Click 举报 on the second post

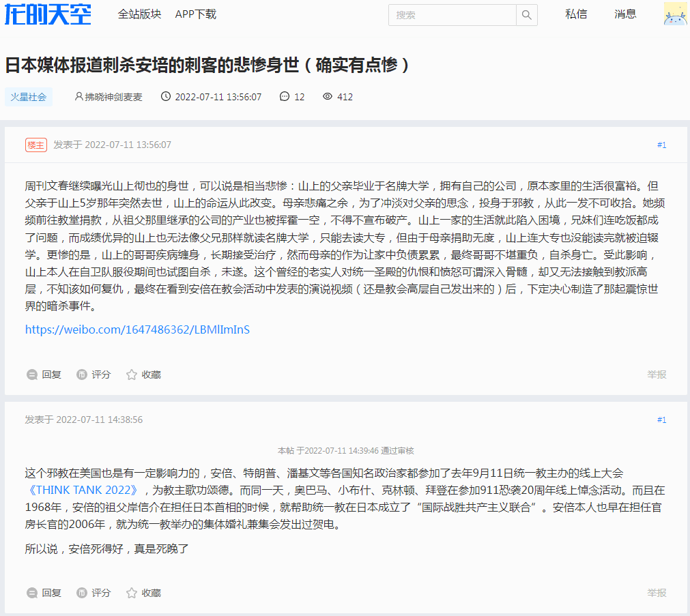[657, 593]
